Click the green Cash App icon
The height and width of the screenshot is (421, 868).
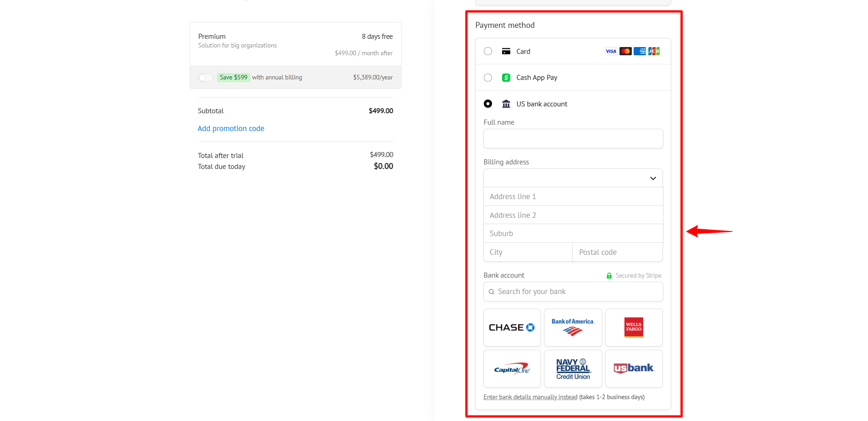[506, 78]
